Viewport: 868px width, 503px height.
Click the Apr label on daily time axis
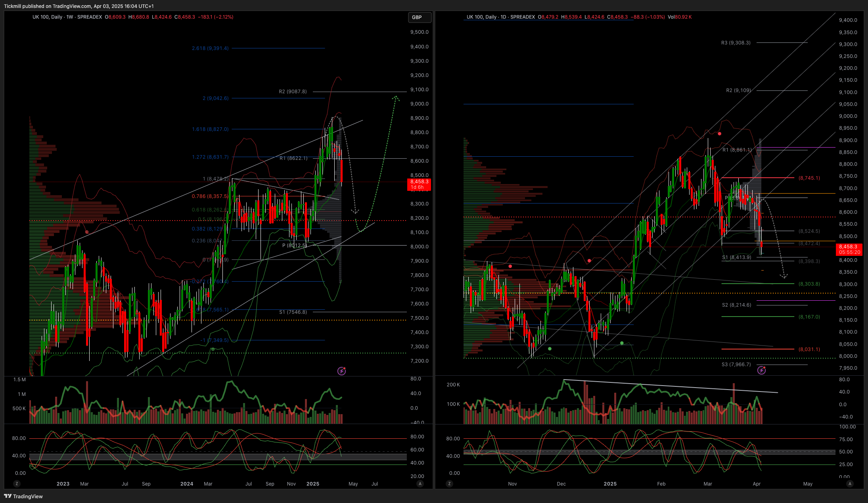(x=757, y=484)
